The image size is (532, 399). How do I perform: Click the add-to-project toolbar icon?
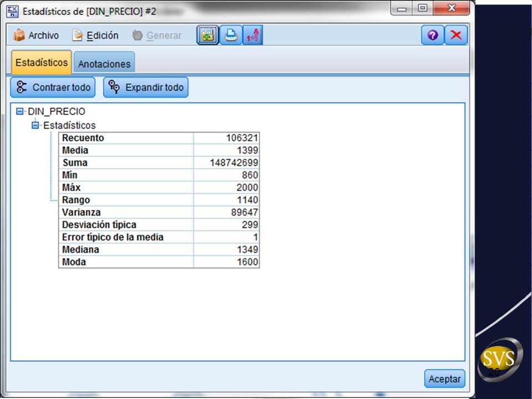[207, 35]
